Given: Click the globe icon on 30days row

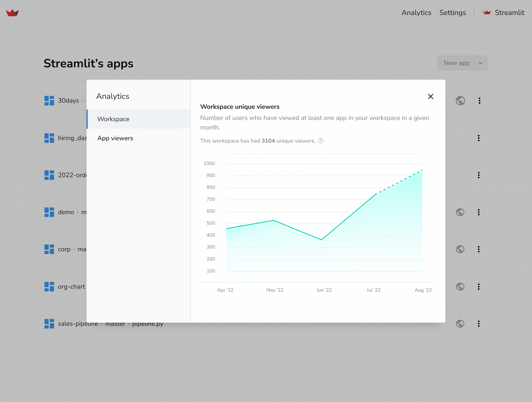Looking at the screenshot, I should coord(460,101).
